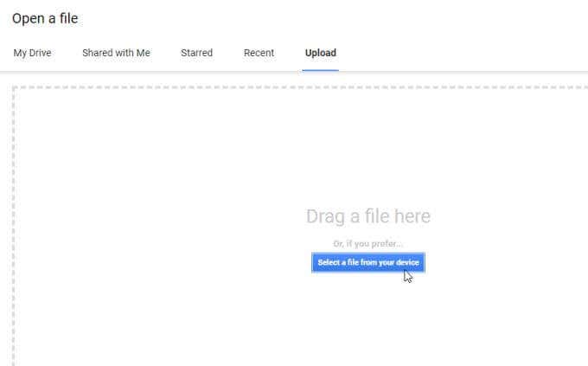Click the Drag a file here text
Viewport: 588px width, 366px height.
tap(368, 216)
